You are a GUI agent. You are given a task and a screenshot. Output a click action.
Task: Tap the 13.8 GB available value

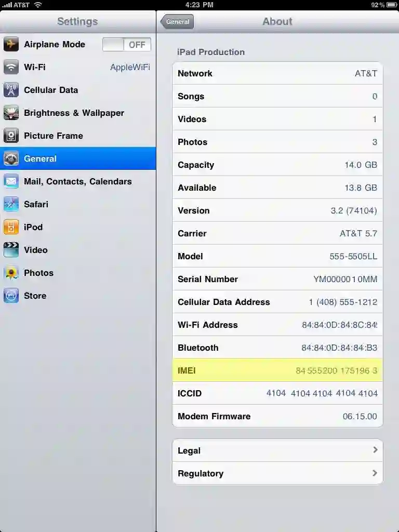click(361, 188)
